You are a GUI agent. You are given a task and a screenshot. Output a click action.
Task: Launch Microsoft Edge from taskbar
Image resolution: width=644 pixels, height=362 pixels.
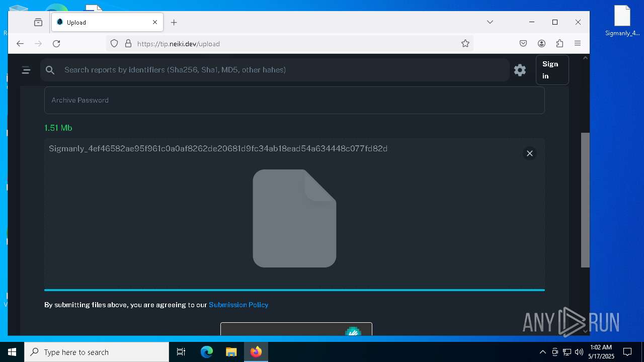pos(207,352)
